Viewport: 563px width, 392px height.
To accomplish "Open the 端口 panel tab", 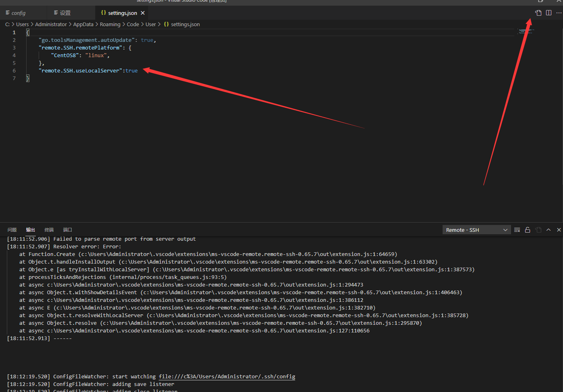I will tap(68, 230).
